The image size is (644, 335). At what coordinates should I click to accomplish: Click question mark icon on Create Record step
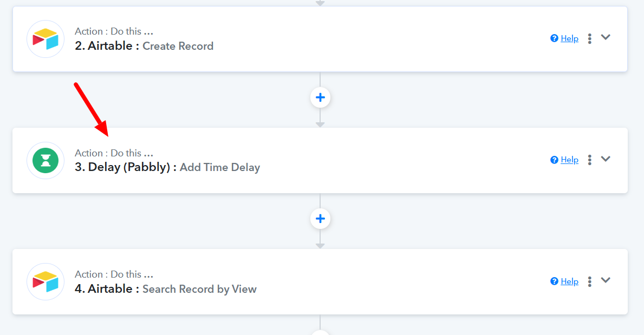tap(554, 38)
